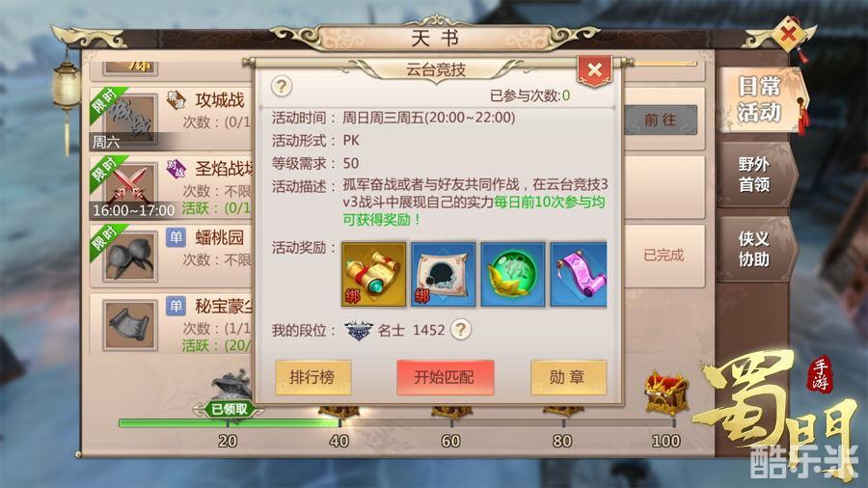Select the ink painting reward icon
This screenshot has width=868, height=488.
444,274
